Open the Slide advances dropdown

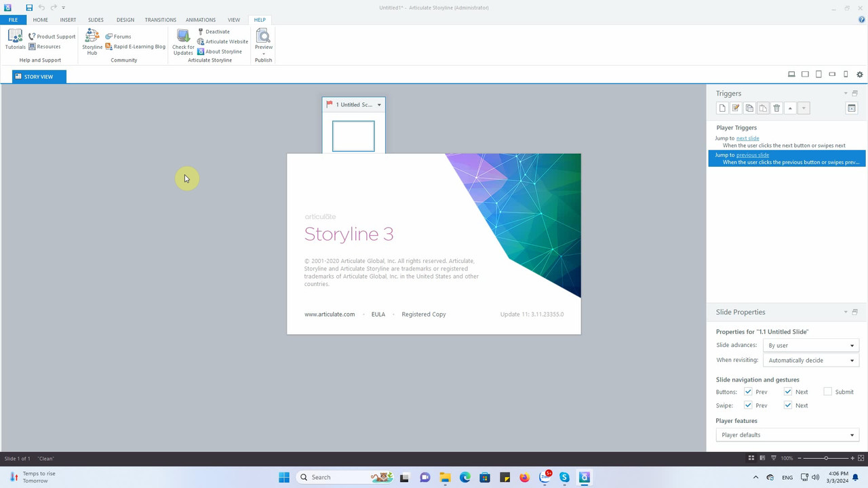[811, 346]
